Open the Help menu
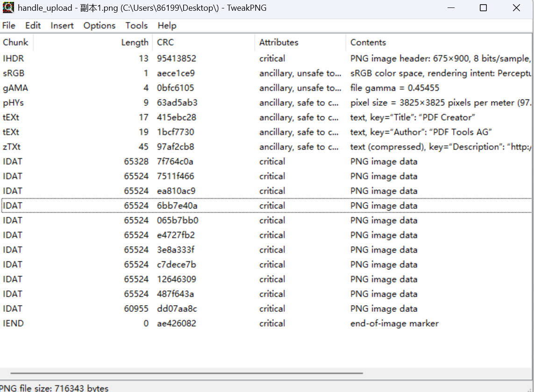 coord(167,26)
